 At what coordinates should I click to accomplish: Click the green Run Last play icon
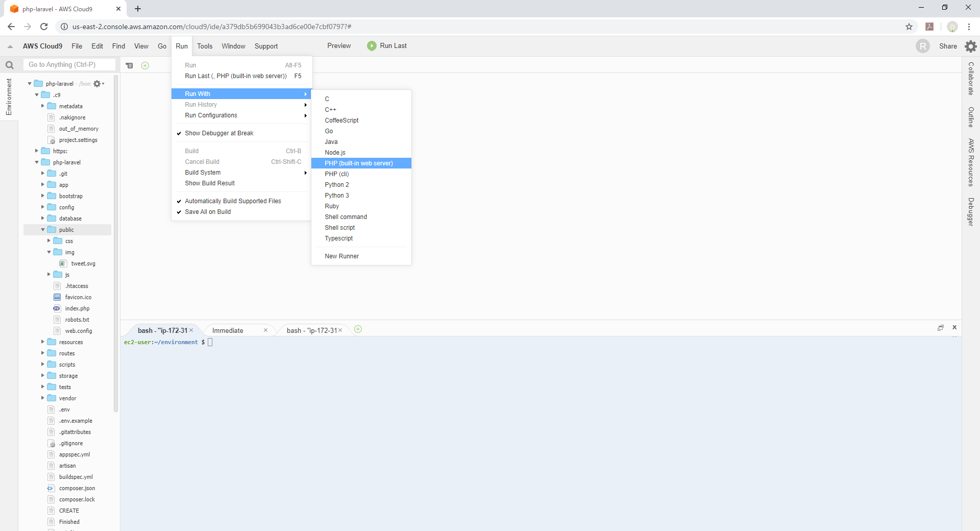(372, 46)
